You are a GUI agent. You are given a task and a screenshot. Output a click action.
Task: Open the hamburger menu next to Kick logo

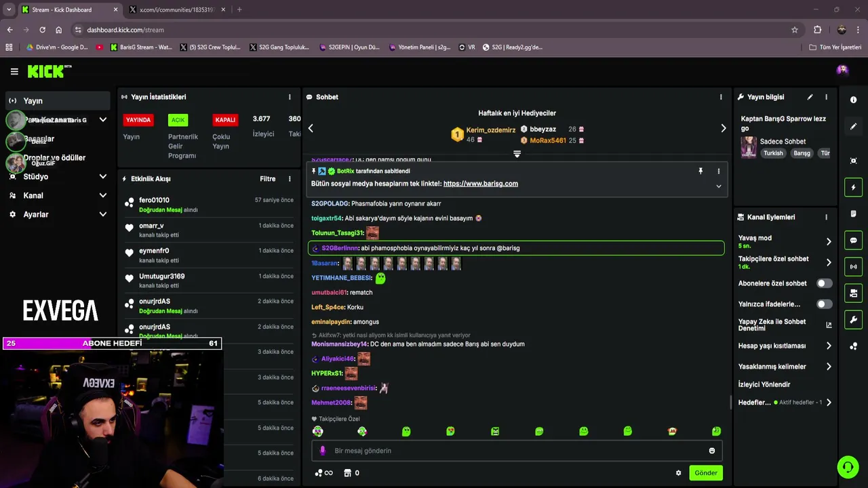tap(14, 71)
